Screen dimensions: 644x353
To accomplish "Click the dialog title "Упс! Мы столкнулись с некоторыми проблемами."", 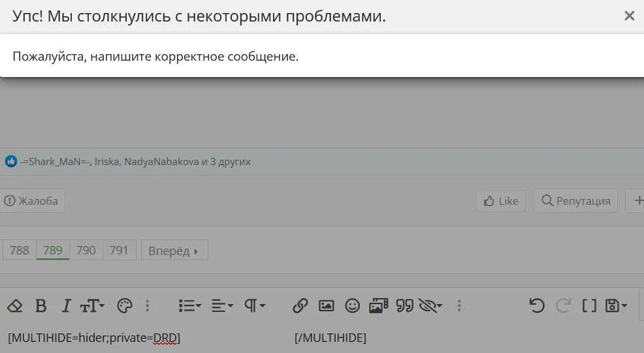I will point(199,16).
